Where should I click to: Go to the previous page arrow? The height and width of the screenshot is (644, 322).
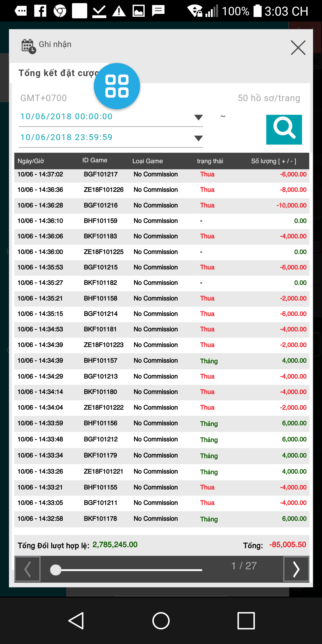(28, 569)
